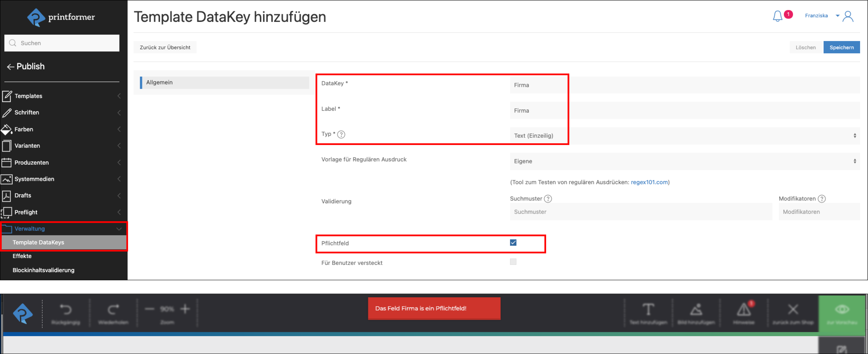The width and height of the screenshot is (868, 354).
Task: Open the Typ dropdown Text (Einzeilig)
Action: coord(684,136)
